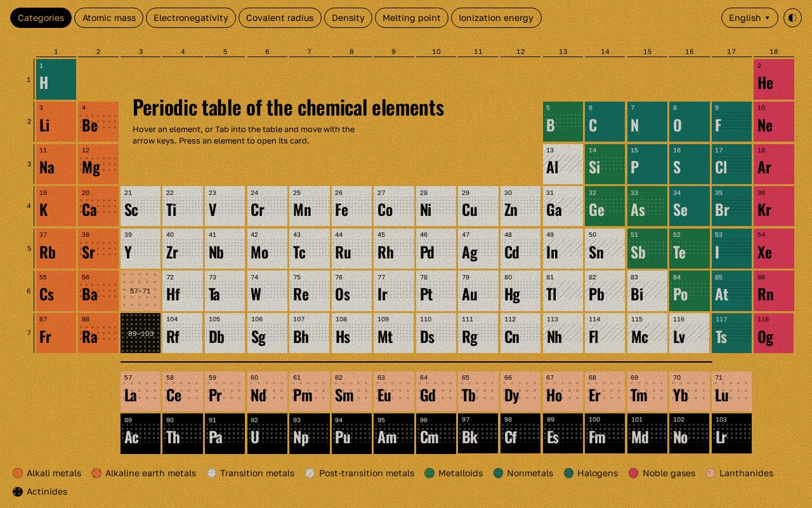Open the Hydrogen (H) element card
This screenshot has width=812, height=508.
56,79
